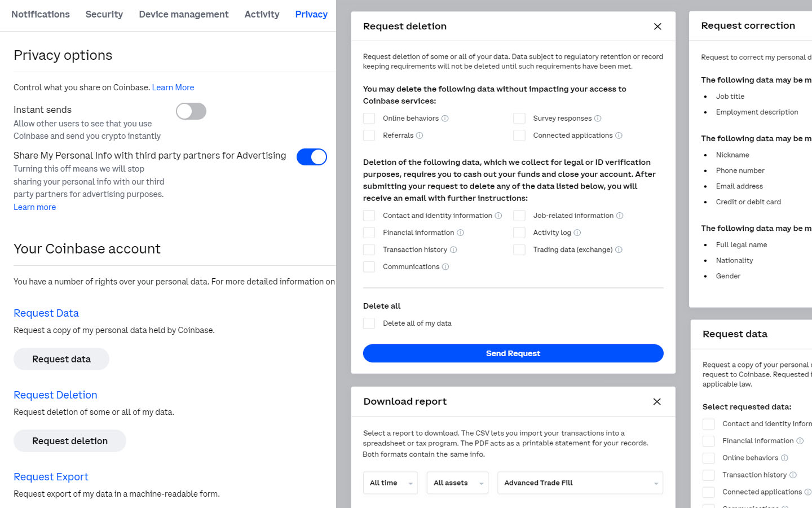Image resolution: width=812 pixels, height=508 pixels.
Task: Check Online behaviors box in Request data panel
Action: (709, 458)
